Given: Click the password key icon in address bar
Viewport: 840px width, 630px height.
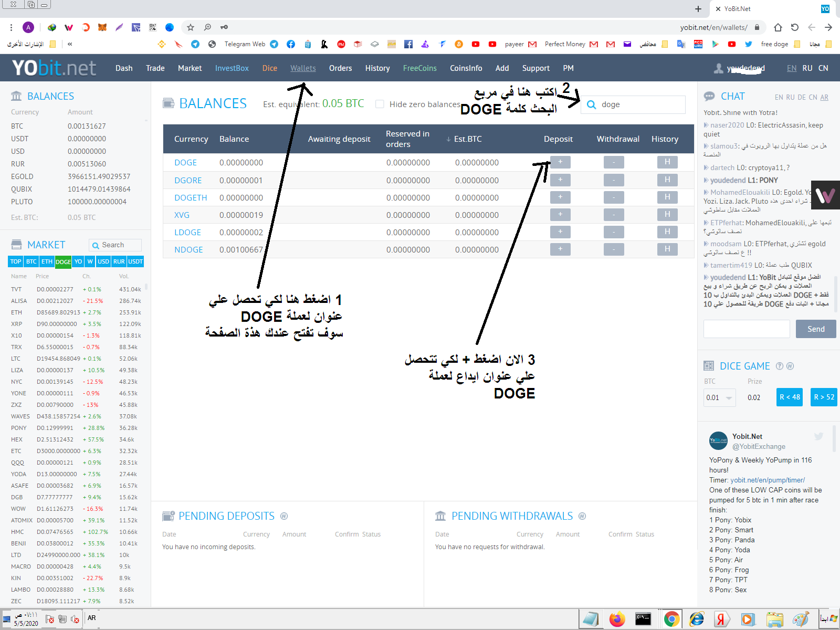Looking at the screenshot, I should point(224,27).
